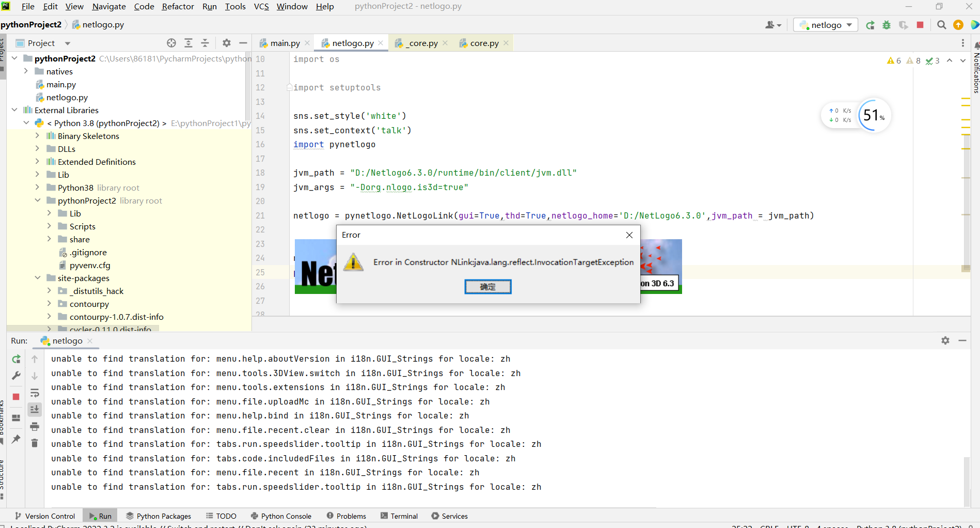The height and width of the screenshot is (528, 980).
Task: Stop the running netlogo process
Action: coord(920,25)
